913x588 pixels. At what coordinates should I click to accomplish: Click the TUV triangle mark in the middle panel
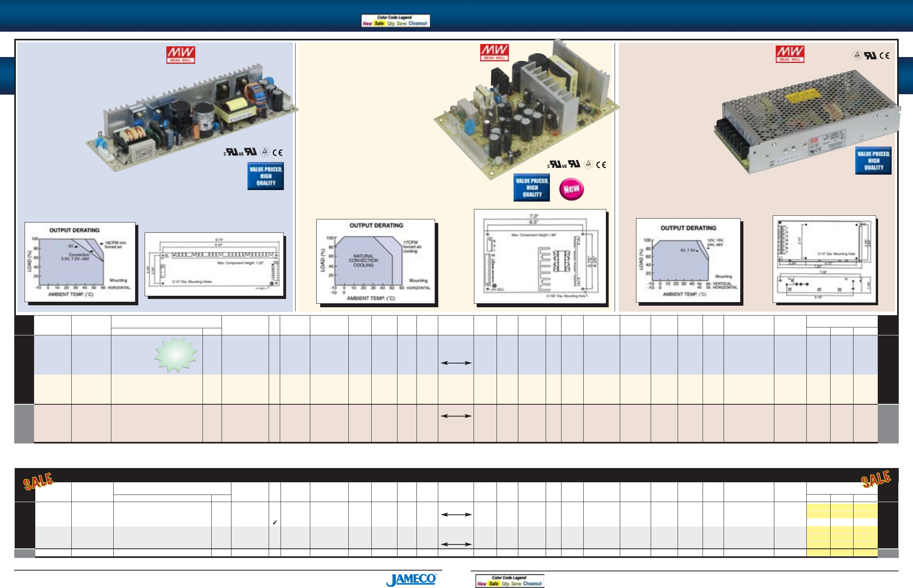pos(589,164)
